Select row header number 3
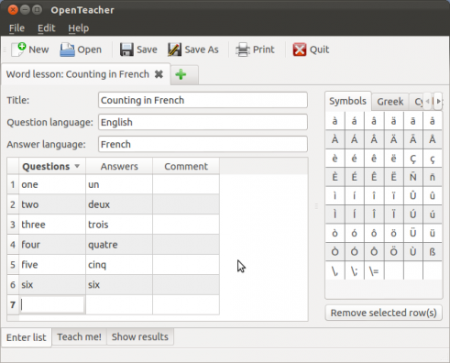Image resolution: width=450 pixels, height=363 pixels. [x=13, y=224]
